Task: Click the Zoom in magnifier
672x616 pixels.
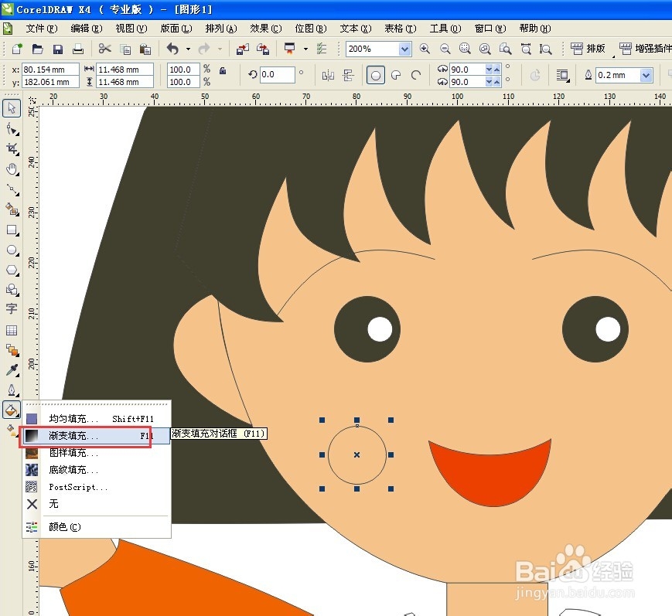Action: pyautogui.click(x=425, y=49)
